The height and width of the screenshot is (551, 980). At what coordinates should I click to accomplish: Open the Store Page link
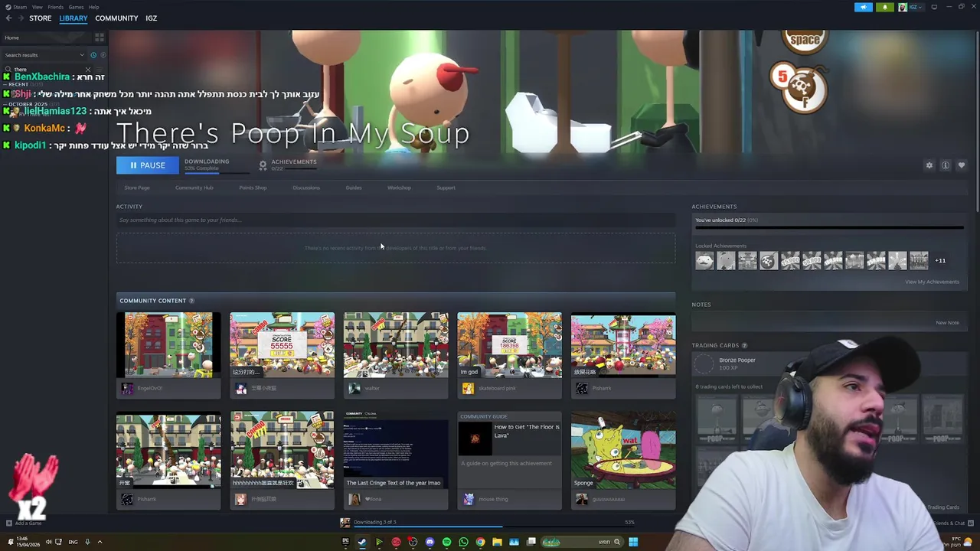click(x=137, y=187)
